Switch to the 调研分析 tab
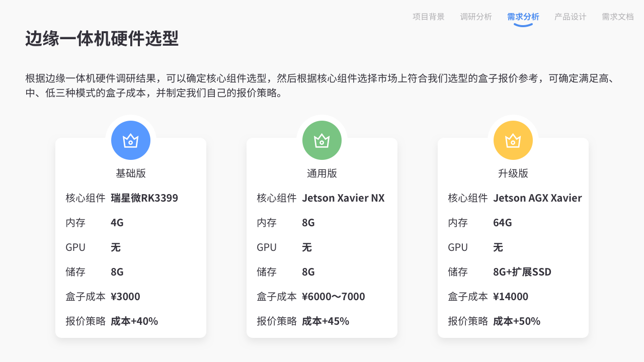The width and height of the screenshot is (644, 362). (x=476, y=17)
